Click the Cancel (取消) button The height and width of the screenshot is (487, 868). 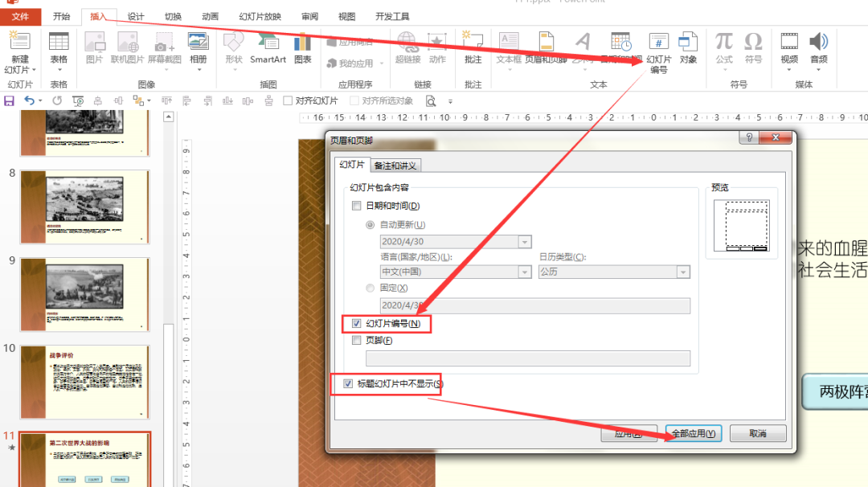[x=758, y=433]
